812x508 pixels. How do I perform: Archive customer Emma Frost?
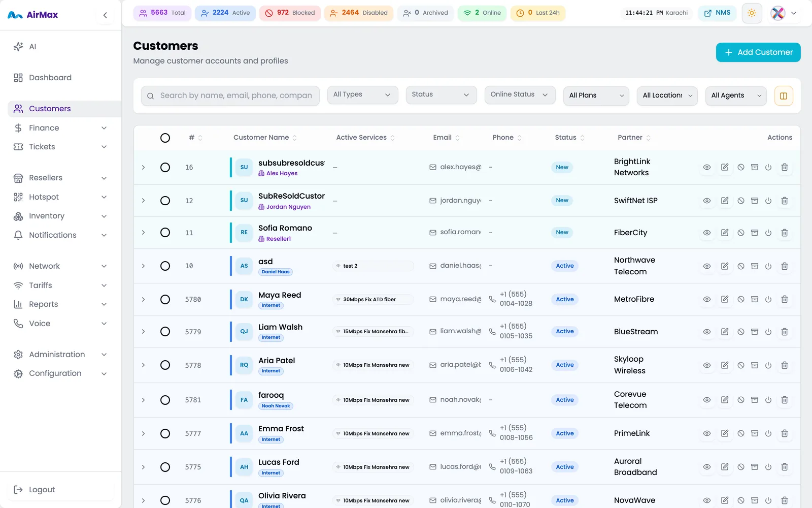755,433
